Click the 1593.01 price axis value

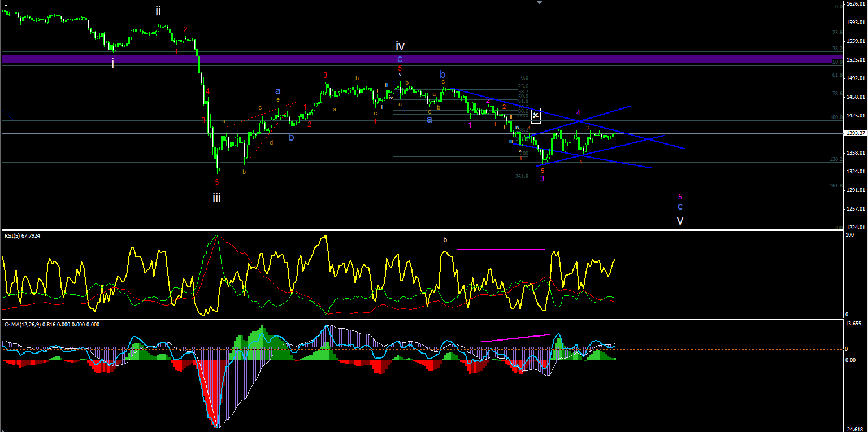856,23
